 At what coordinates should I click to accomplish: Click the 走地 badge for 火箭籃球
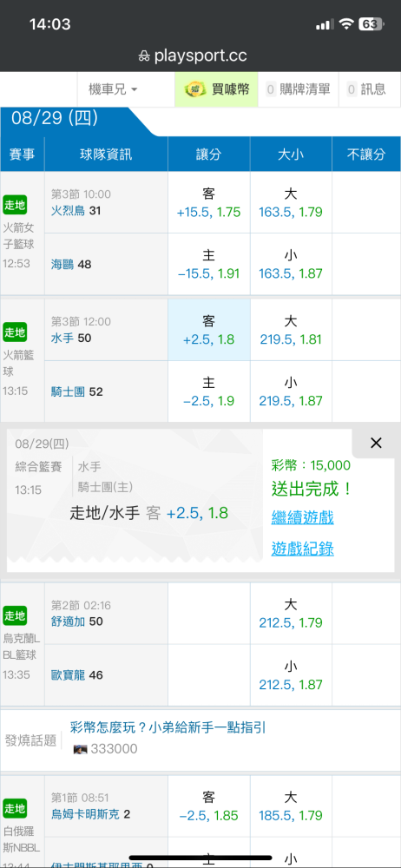coord(15,332)
